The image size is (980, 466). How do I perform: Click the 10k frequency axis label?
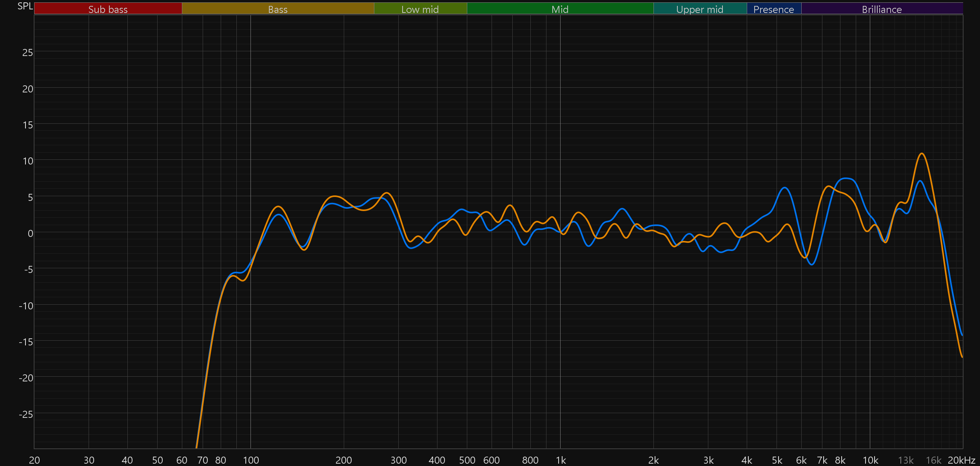click(x=870, y=460)
